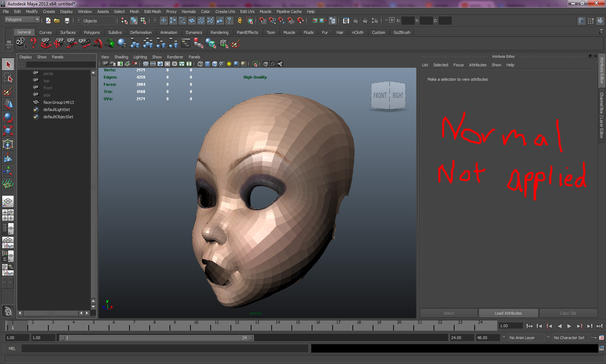Open the viewport Lighting menu
606x364 pixels.
tap(140, 57)
